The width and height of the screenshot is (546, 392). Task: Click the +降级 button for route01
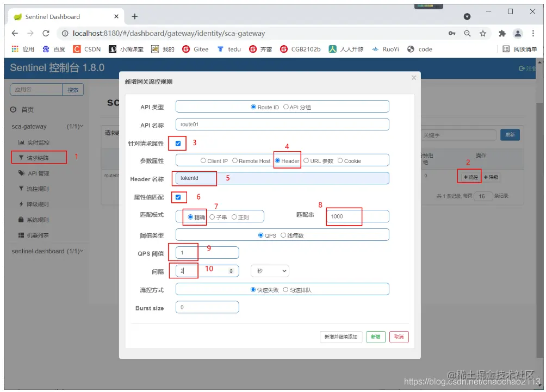point(491,177)
